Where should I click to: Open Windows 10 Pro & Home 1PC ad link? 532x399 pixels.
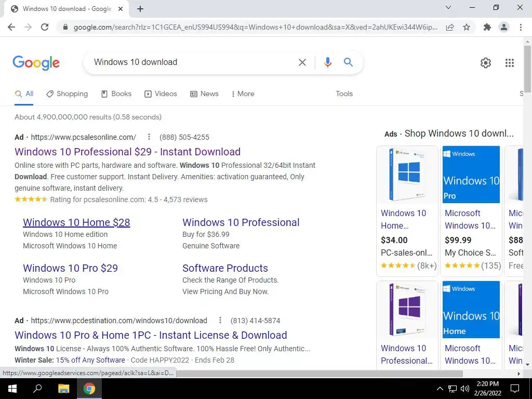(151, 335)
